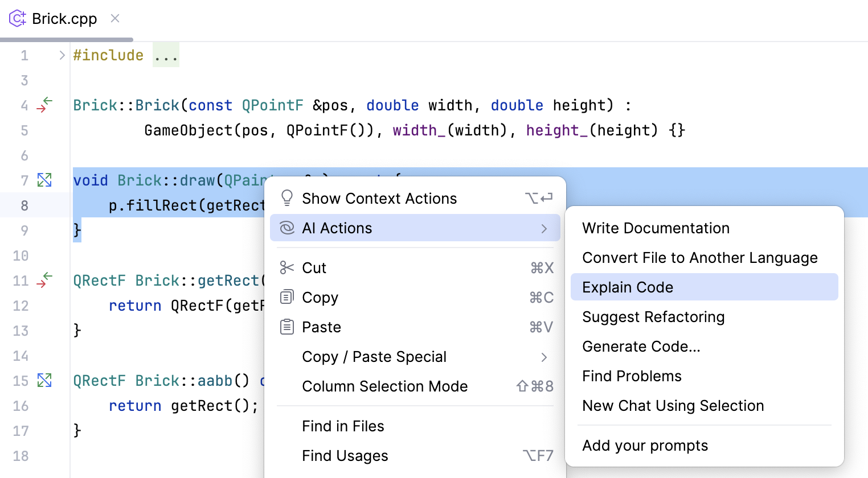This screenshot has width=868, height=478.
Task: Select Explain Code from the AI submenu
Action: tap(628, 287)
